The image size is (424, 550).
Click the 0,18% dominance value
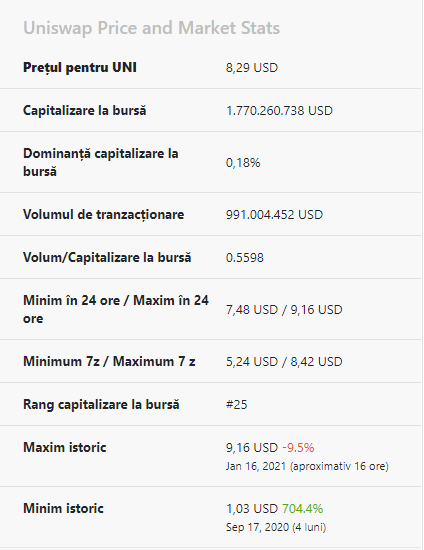243,163
